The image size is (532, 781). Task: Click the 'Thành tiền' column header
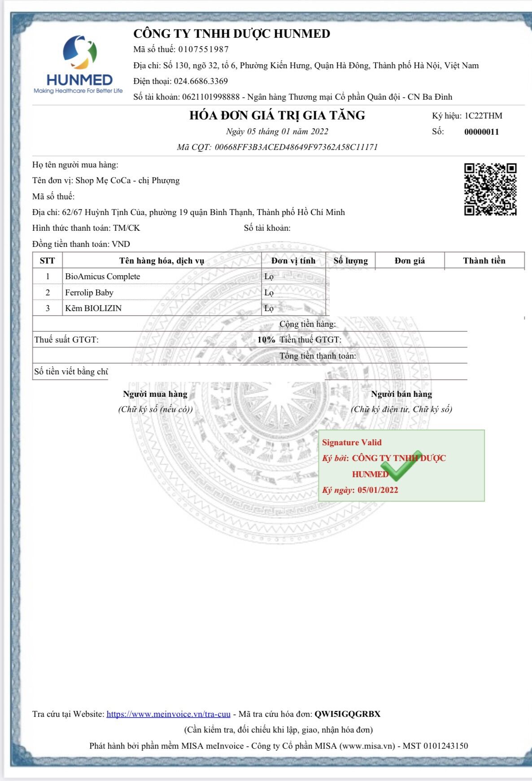click(x=484, y=261)
